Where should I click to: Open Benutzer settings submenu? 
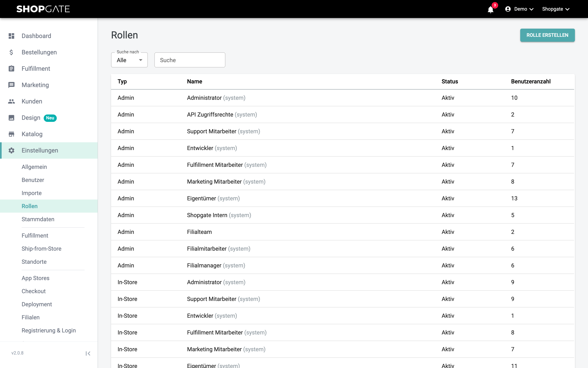tap(33, 180)
